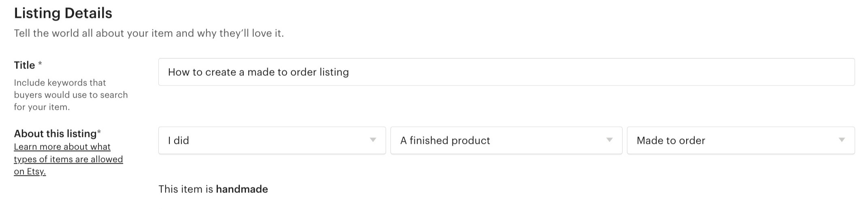Screen dimensions: 868x209
Task: Click the arrow icon on 'Made to order' dropdown
Action: tap(842, 140)
